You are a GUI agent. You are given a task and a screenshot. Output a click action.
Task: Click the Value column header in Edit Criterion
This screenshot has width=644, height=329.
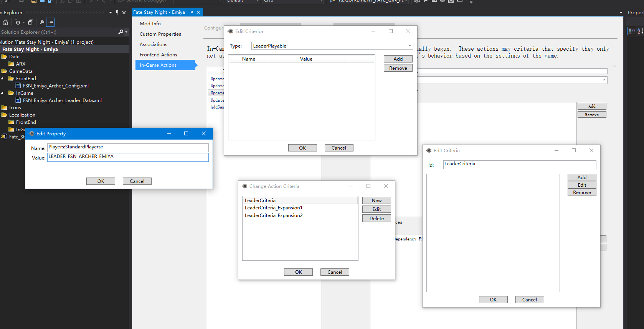306,59
